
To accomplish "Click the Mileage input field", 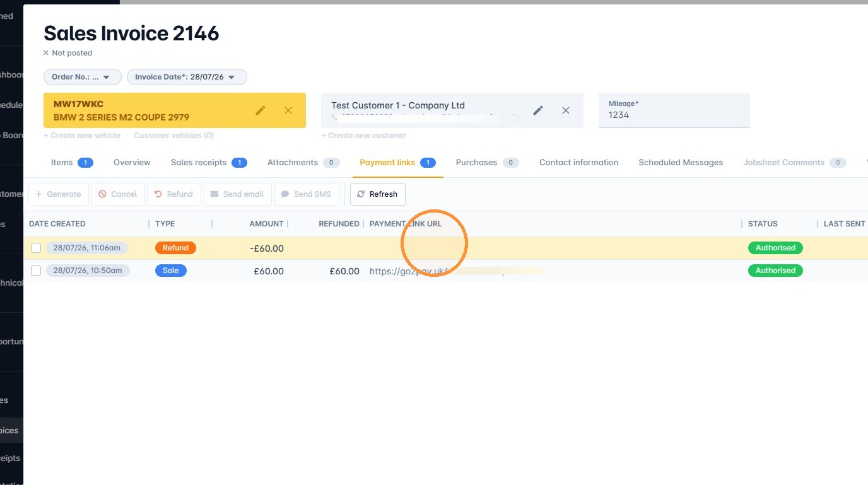I will coord(674,110).
